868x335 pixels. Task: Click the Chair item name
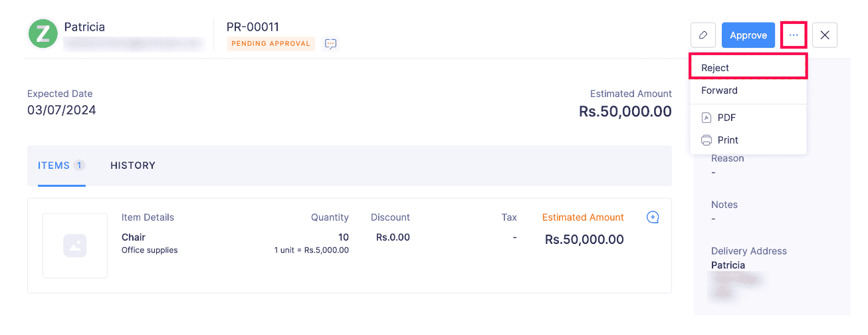[134, 237]
